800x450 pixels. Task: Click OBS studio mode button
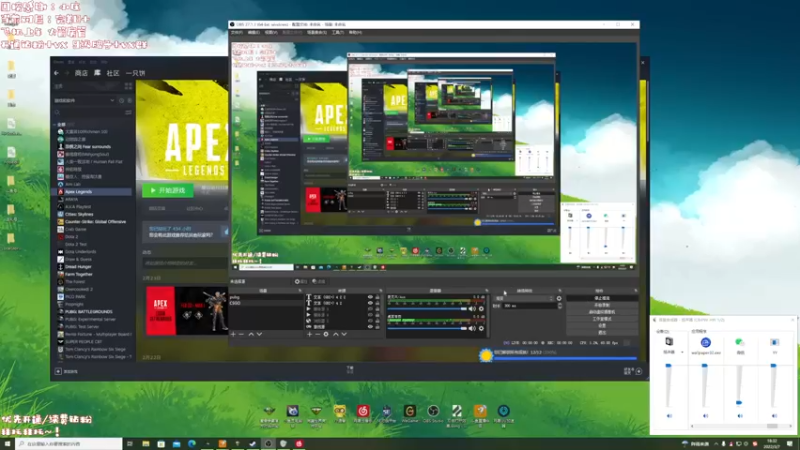pos(602,318)
